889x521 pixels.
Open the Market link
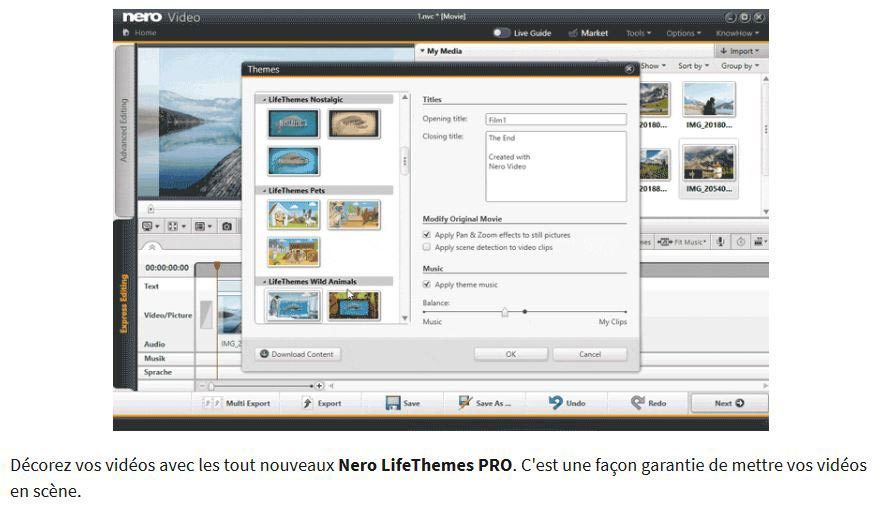[x=588, y=33]
